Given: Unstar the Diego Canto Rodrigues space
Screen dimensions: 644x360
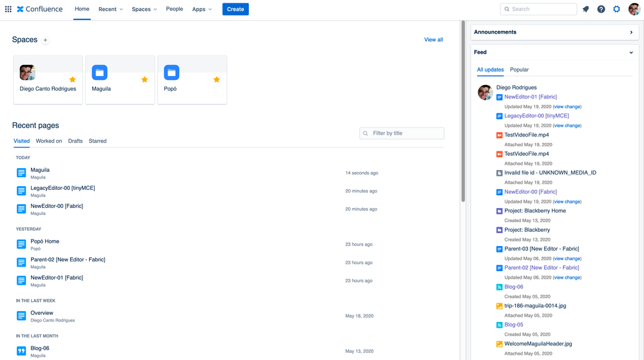Looking at the screenshot, I should pos(72,79).
